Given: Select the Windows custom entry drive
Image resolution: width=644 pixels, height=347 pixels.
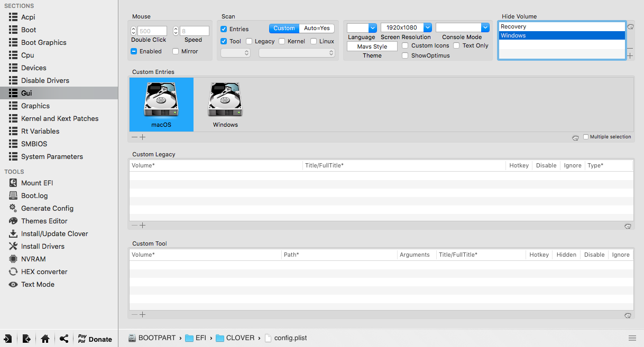Looking at the screenshot, I should [x=225, y=104].
